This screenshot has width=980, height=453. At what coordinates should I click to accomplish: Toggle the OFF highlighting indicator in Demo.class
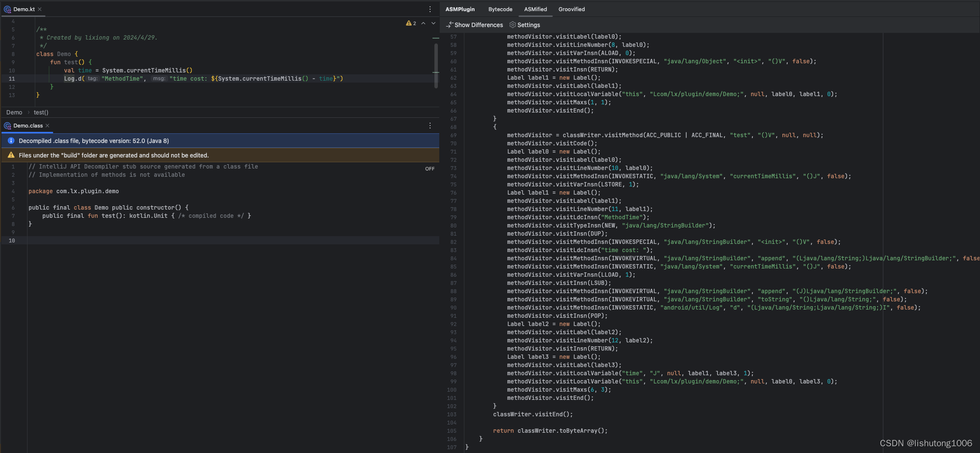(430, 169)
